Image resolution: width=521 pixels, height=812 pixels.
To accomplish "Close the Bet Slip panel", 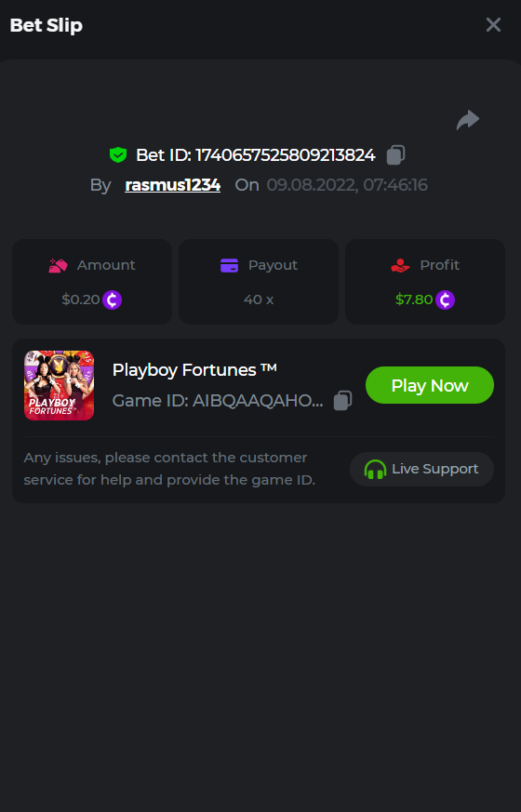I will [x=493, y=24].
